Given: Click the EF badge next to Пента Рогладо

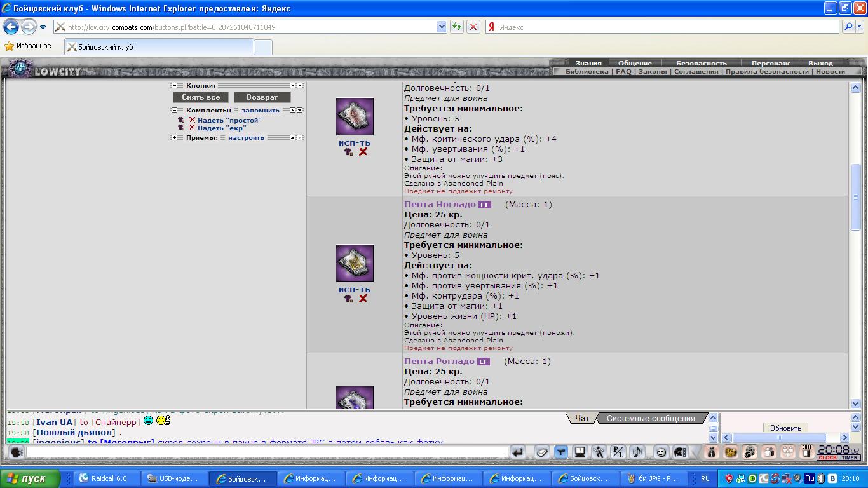Looking at the screenshot, I should (x=484, y=362).
